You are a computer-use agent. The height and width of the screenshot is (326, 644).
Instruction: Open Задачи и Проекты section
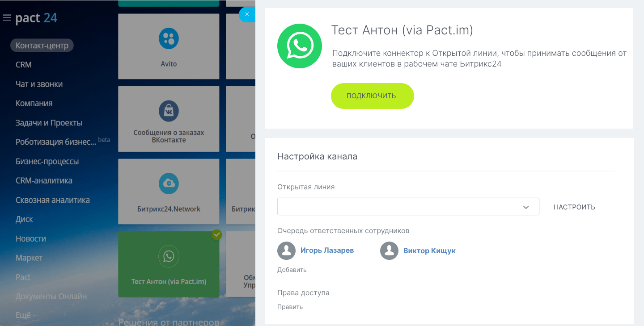(49, 123)
